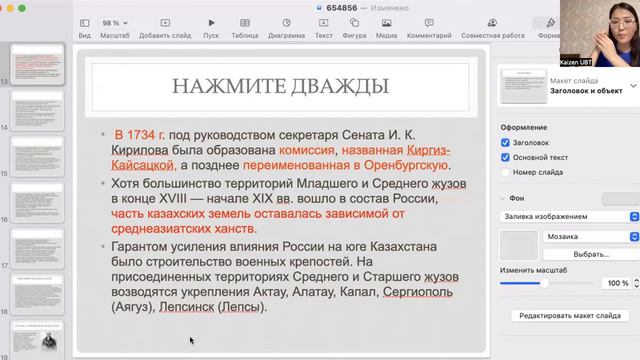Click the scale percentage stepper arrows
640x360 pixels.
[636, 283]
